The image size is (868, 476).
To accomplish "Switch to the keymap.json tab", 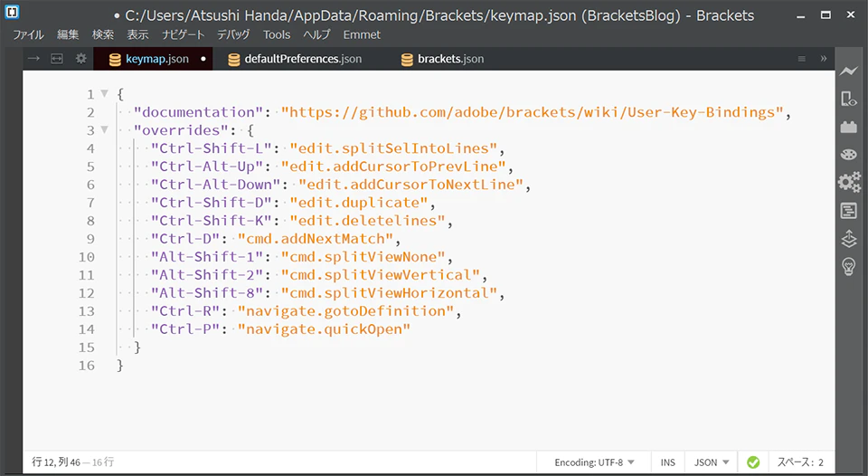I will coord(154,59).
